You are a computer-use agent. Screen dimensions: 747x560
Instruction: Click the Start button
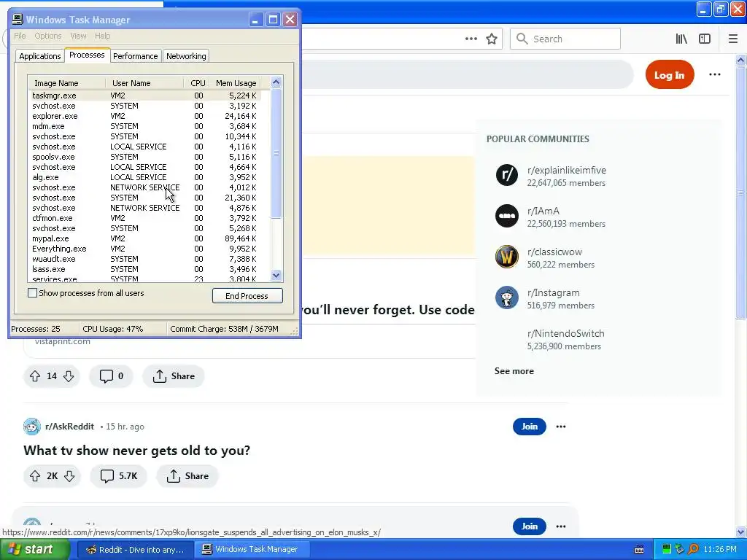[34, 550]
